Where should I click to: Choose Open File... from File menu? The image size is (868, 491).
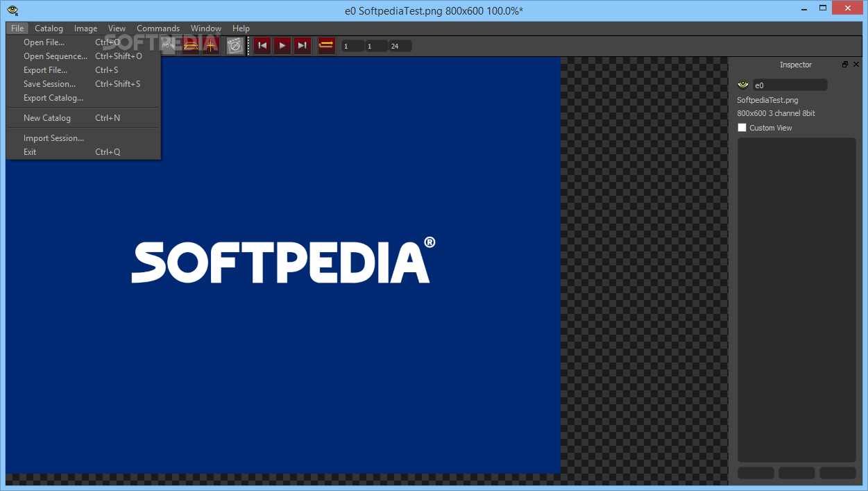pos(83,42)
